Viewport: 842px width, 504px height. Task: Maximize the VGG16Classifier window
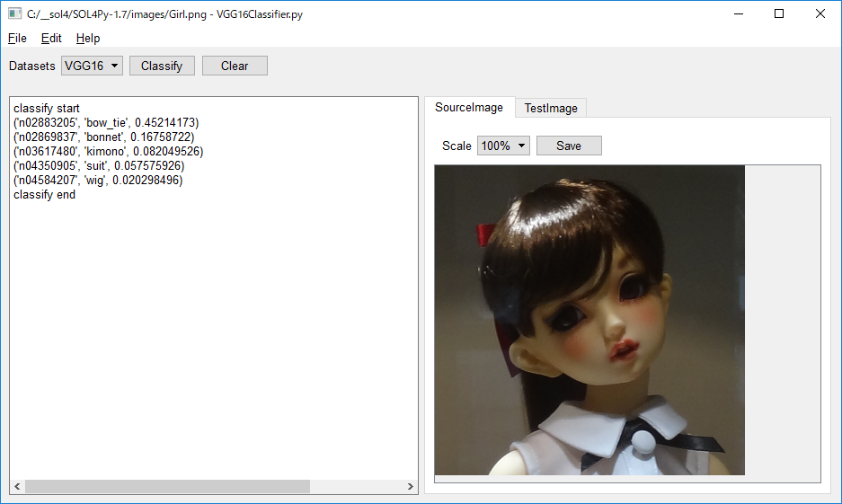779,13
